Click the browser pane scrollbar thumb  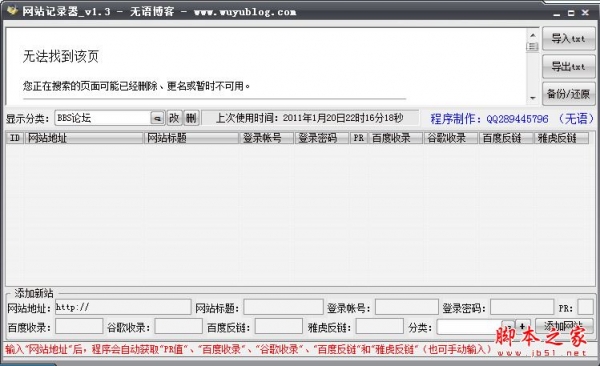533,46
